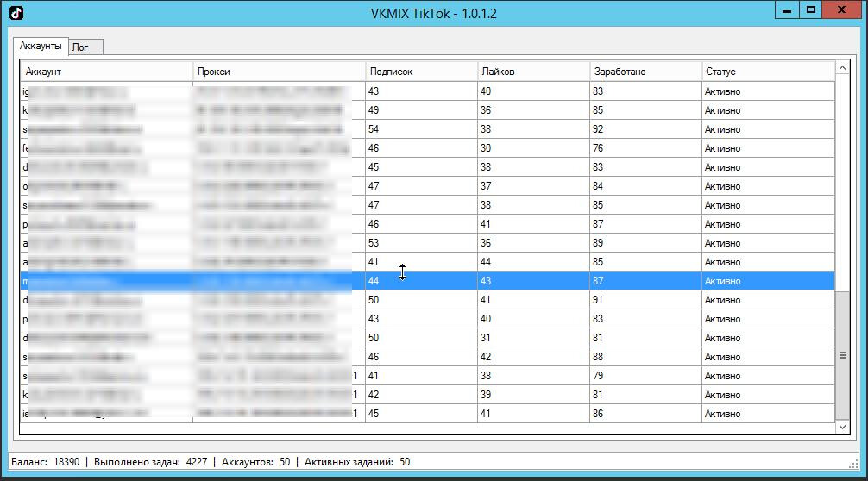Click Активных заданий: 50 in status bar
Viewport: 868px width, 481px height.
(x=357, y=462)
